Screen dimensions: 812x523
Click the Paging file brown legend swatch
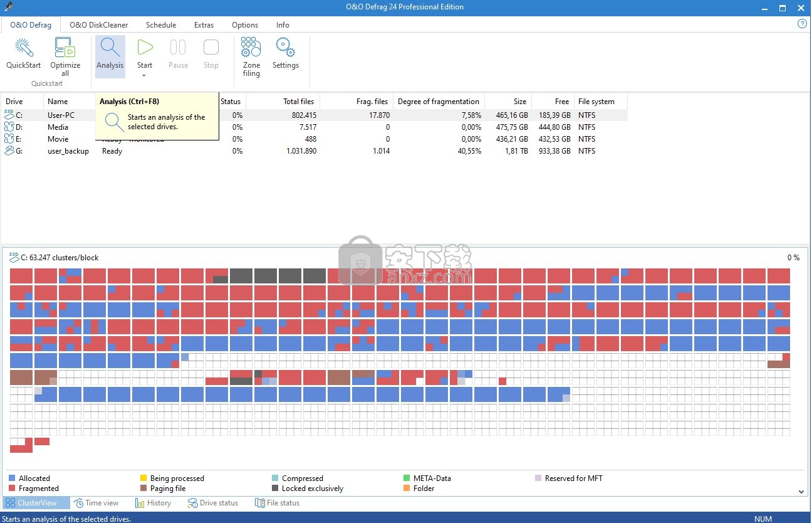(x=144, y=489)
